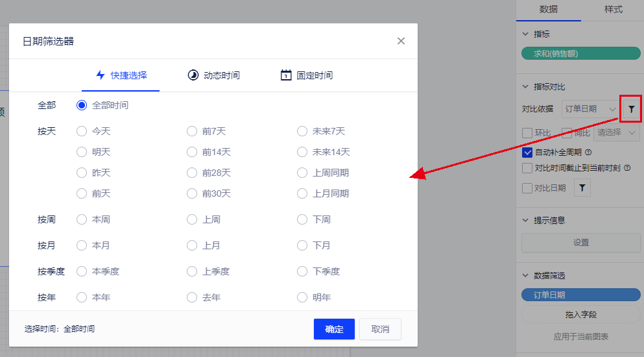
Task: Switch to 固定时间 tab
Action: click(x=307, y=75)
